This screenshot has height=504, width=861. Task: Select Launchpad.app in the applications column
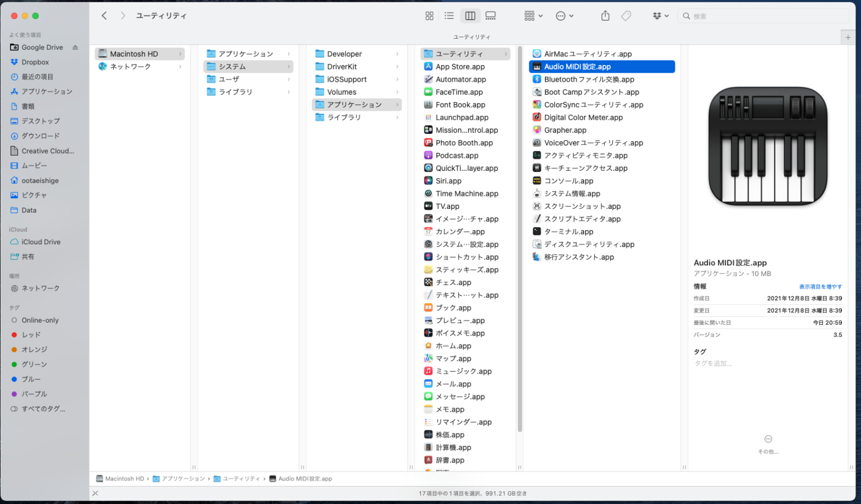pos(461,117)
